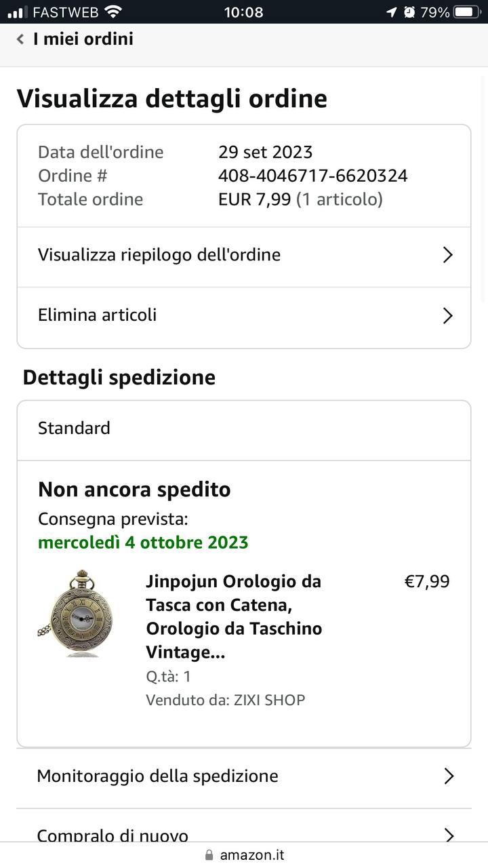Viewport: 488px width, 868px height.
Task: Select the Elimina articoli row
Action: click(98, 315)
